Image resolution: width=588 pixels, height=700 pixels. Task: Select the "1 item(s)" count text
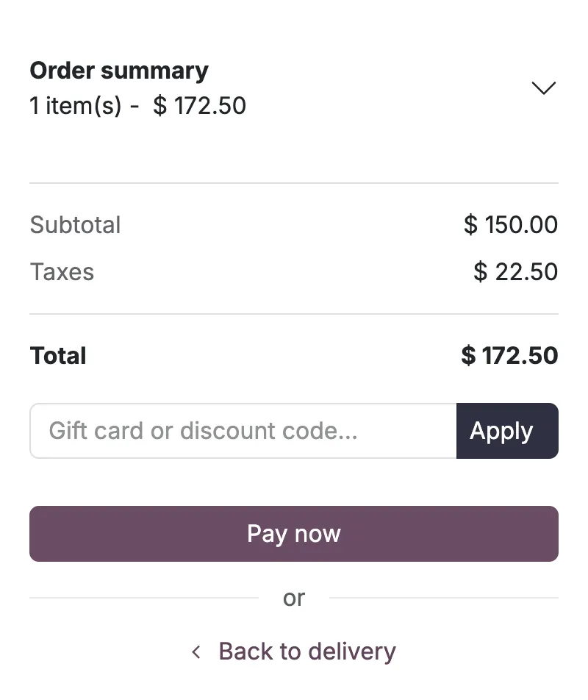(75, 106)
